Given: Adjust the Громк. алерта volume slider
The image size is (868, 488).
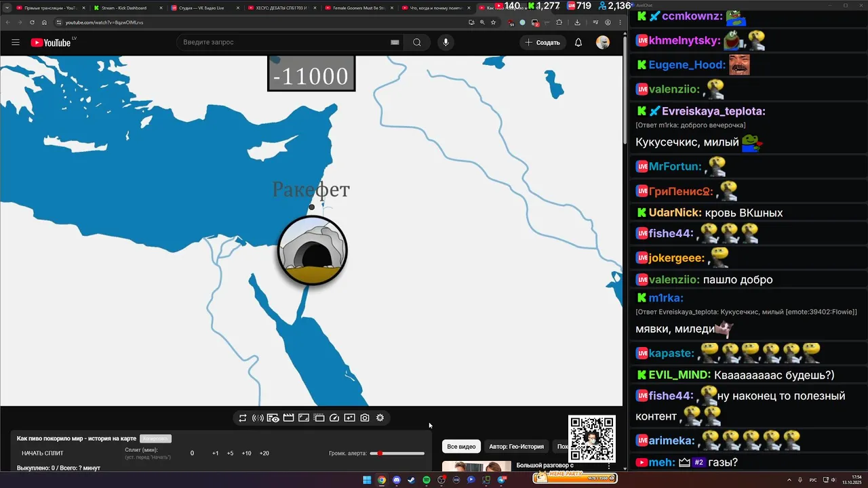Looking at the screenshot, I should [x=397, y=453].
